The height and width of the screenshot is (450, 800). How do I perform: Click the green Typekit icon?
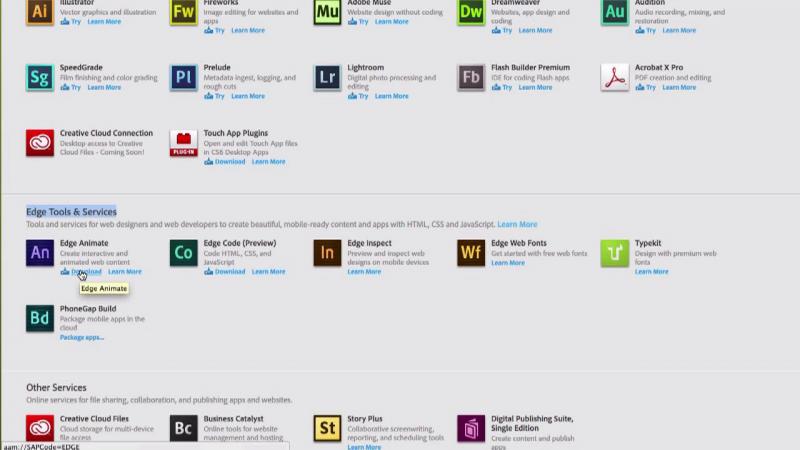pyautogui.click(x=615, y=253)
